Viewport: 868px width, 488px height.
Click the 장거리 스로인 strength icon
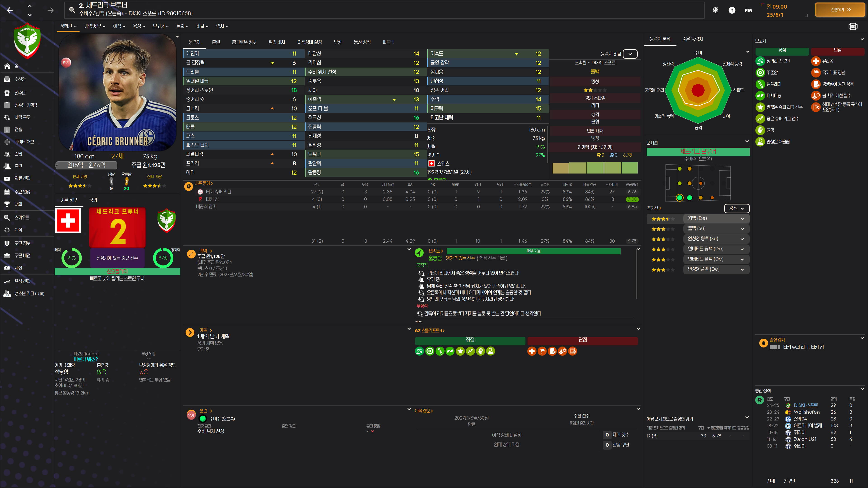point(760,61)
